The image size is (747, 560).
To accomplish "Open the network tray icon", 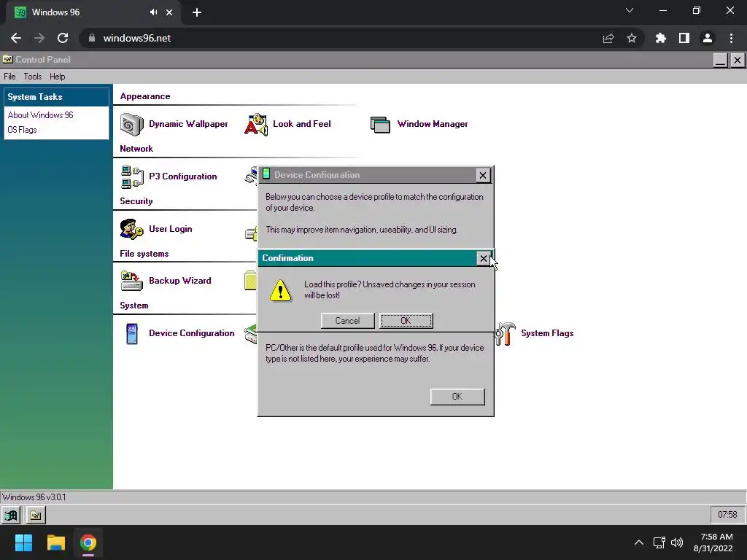I will 659,542.
